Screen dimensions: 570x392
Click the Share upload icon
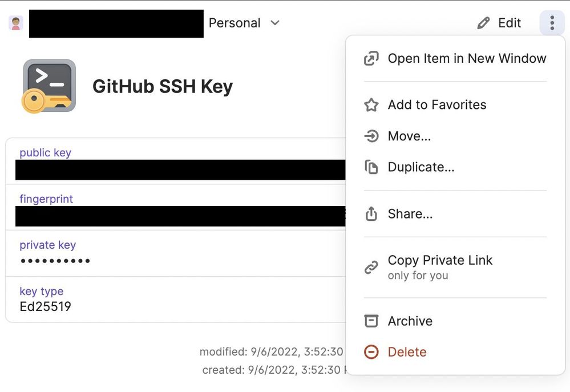(x=371, y=214)
